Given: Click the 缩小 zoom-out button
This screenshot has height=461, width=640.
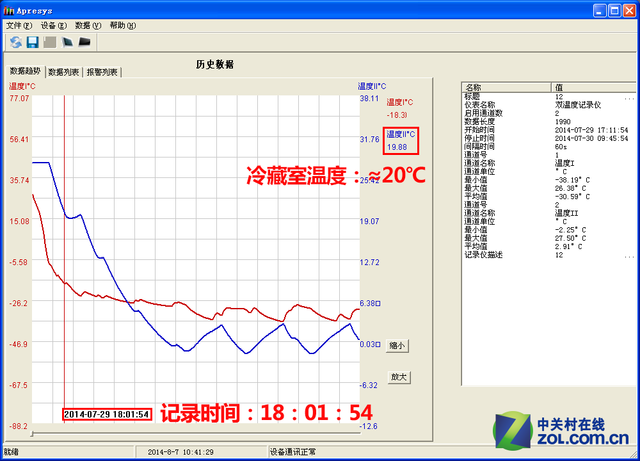Looking at the screenshot, I should (397, 345).
